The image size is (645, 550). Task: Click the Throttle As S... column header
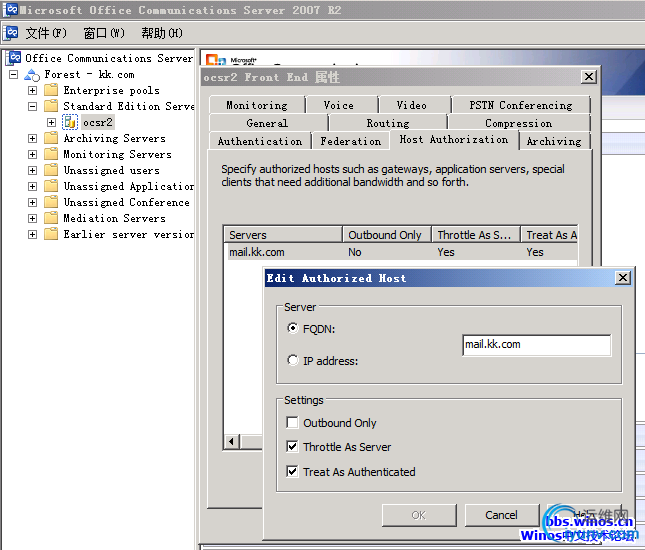pos(476,235)
